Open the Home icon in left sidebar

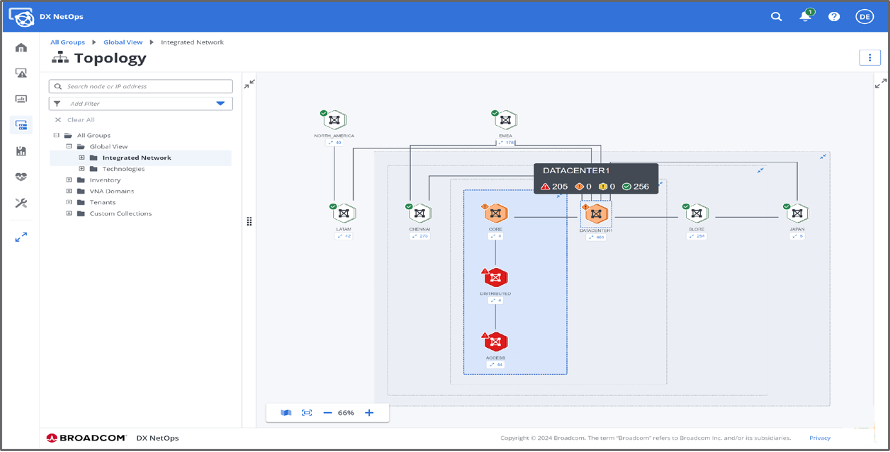coord(21,48)
